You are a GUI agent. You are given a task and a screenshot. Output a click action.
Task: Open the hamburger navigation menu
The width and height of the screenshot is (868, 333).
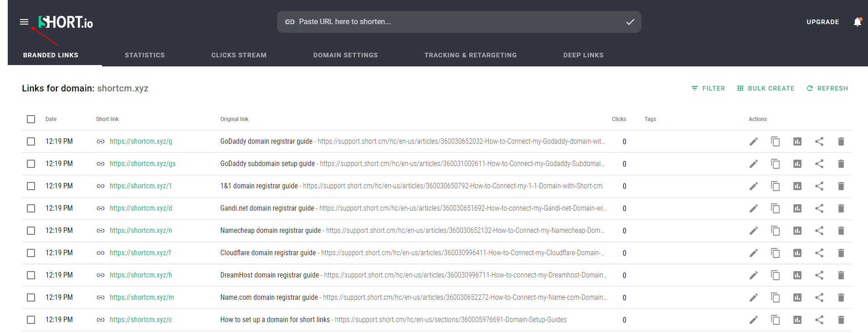[24, 22]
